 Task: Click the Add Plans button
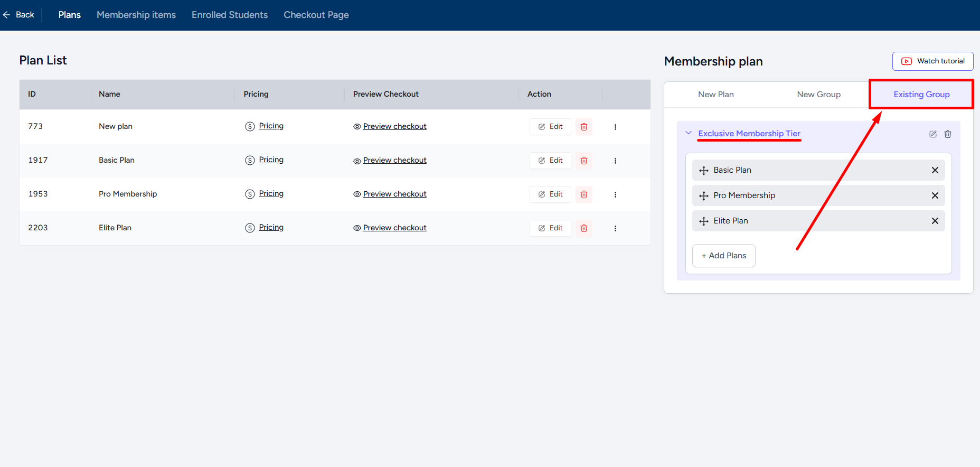click(724, 256)
